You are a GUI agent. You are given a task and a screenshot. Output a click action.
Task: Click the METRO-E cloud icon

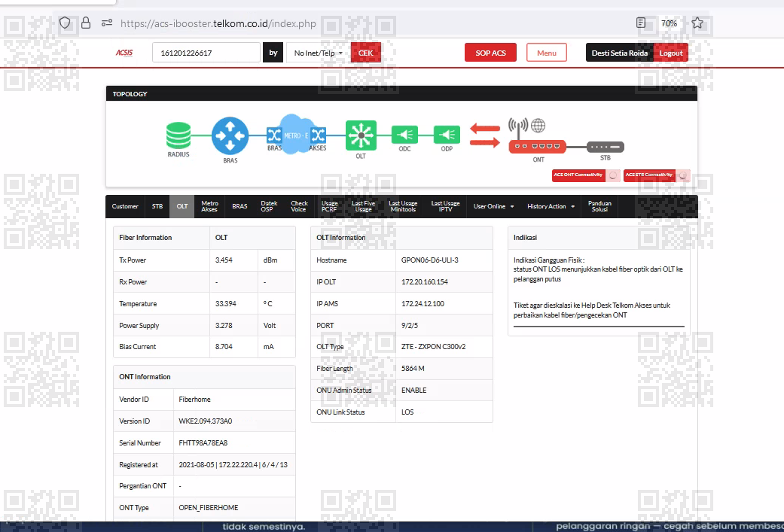click(x=297, y=134)
